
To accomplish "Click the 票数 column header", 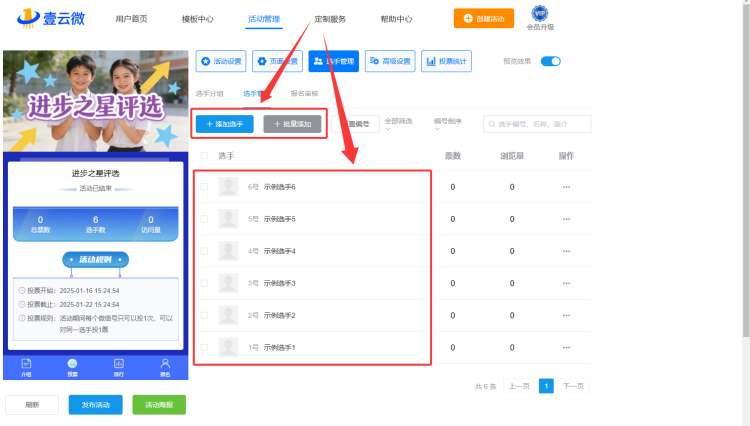I will 452,155.
